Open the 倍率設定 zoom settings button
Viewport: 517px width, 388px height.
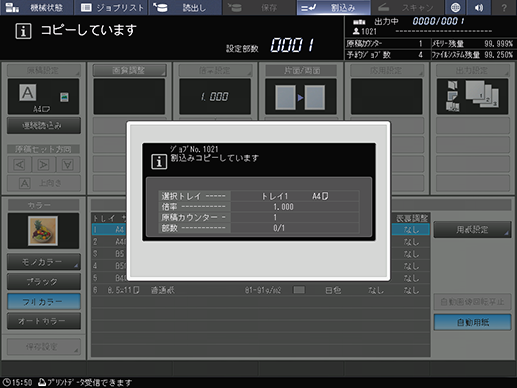(x=215, y=70)
